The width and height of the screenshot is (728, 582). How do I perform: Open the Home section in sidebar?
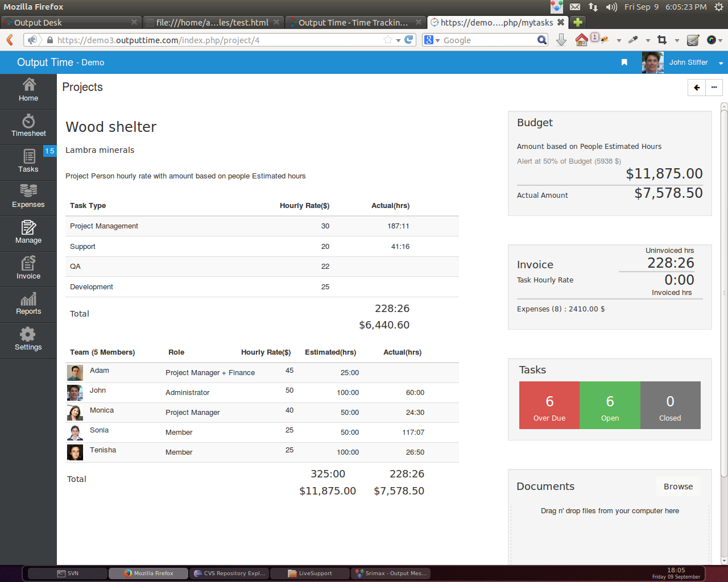pos(28,92)
